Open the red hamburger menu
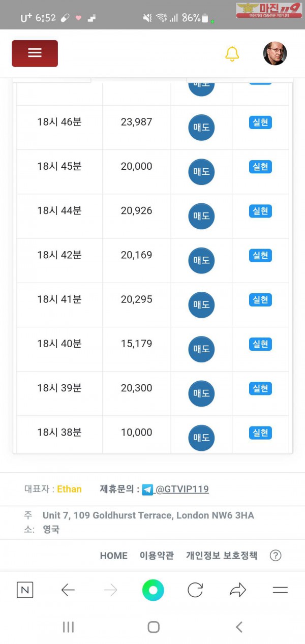The image size is (305, 644). point(35,53)
